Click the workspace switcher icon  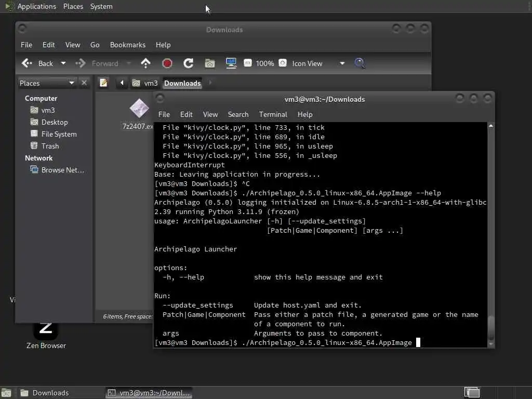tap(472, 393)
